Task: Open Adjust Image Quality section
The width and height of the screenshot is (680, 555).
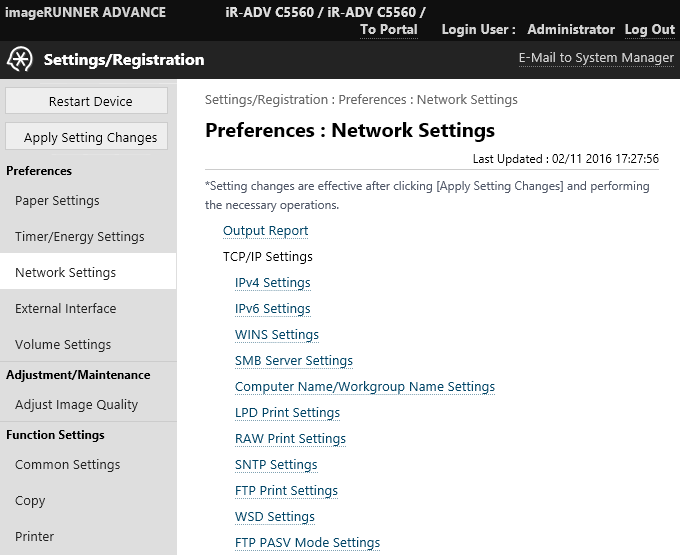Action: 76,405
